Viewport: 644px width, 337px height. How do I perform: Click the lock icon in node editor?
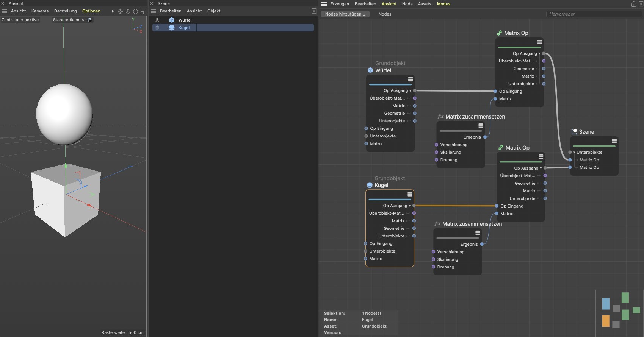[633, 4]
